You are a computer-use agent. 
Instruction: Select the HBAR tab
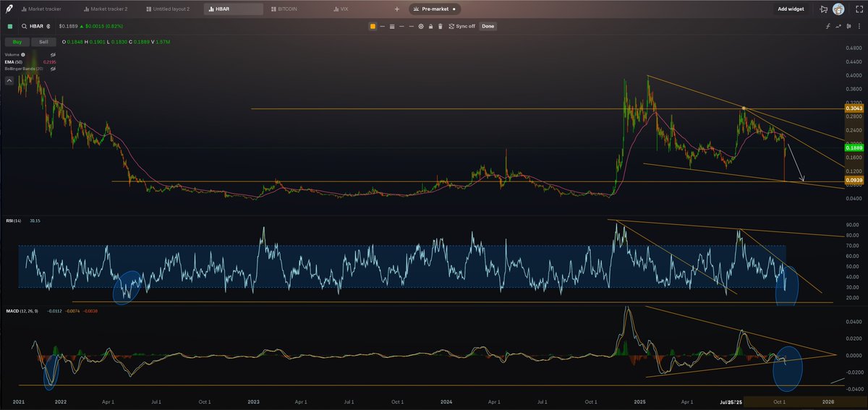click(x=233, y=9)
